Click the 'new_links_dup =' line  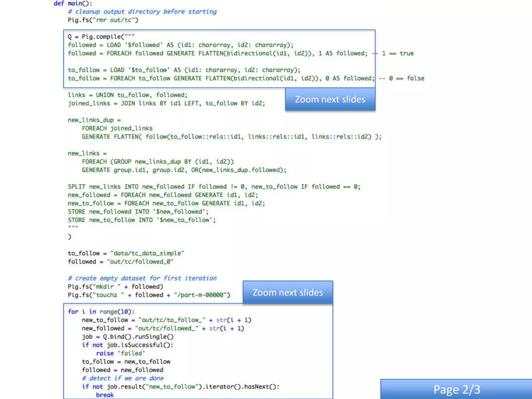click(94, 120)
